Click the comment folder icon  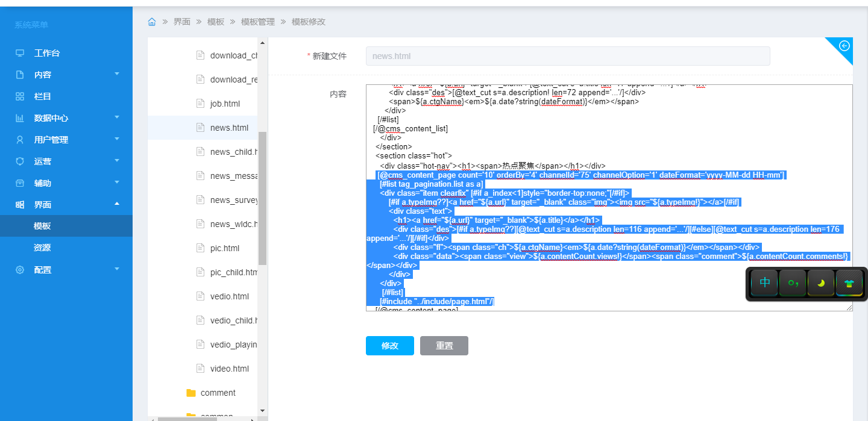(x=191, y=393)
